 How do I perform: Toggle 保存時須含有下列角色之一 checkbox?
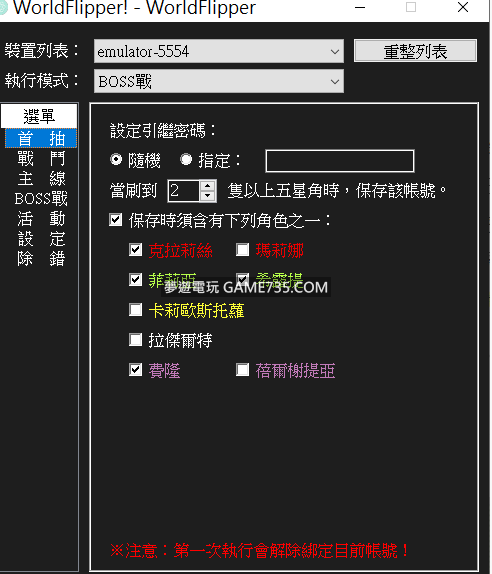(116, 220)
